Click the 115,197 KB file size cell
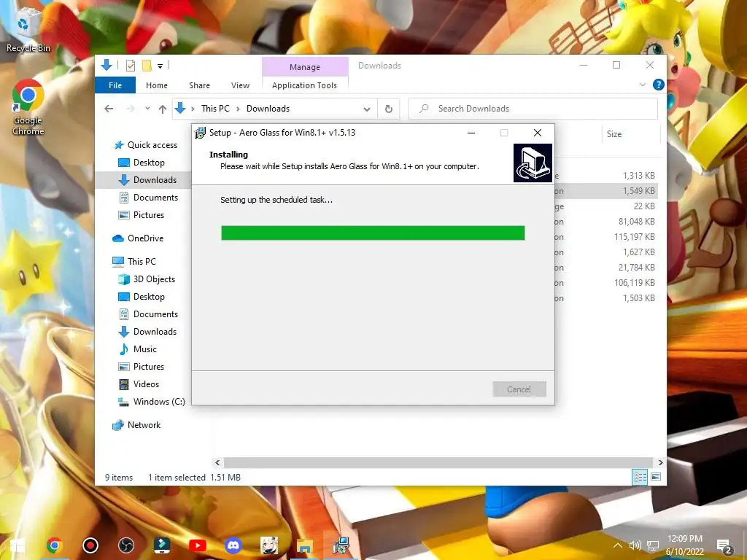 pos(634,237)
